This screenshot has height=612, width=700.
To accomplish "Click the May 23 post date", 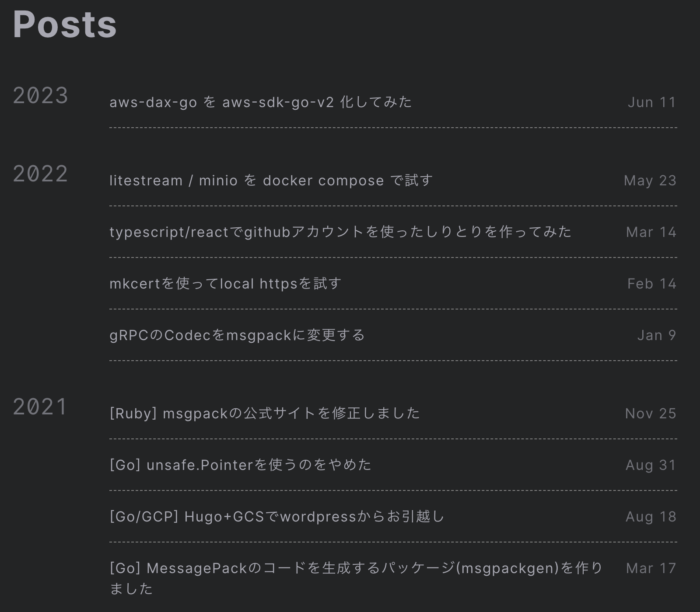I will 650,181.
